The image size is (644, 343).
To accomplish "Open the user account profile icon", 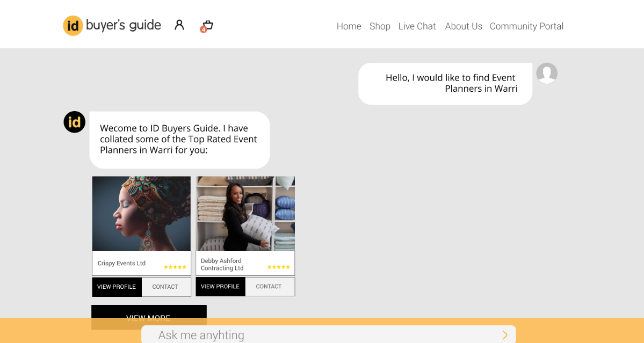I will click(x=179, y=25).
